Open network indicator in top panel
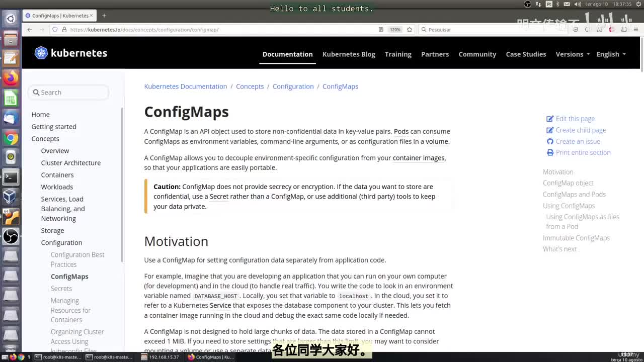Viewport: 644px width, 362px height. coord(538,4)
